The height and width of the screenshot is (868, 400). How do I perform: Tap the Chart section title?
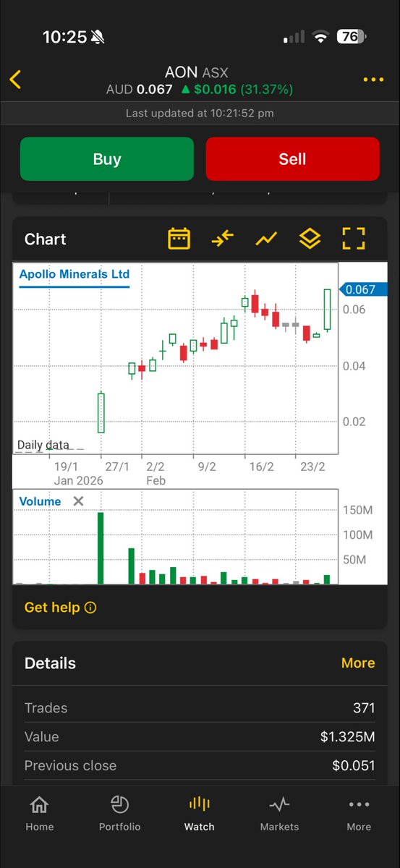click(46, 239)
